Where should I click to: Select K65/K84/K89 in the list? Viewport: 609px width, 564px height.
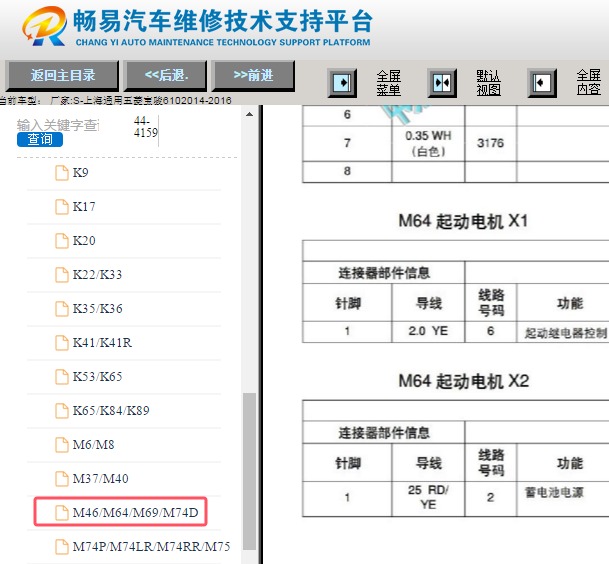[111, 411]
